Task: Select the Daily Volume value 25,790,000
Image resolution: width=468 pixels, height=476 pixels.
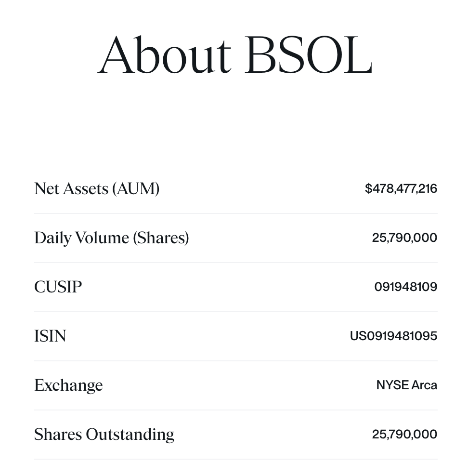Action: [x=404, y=238]
